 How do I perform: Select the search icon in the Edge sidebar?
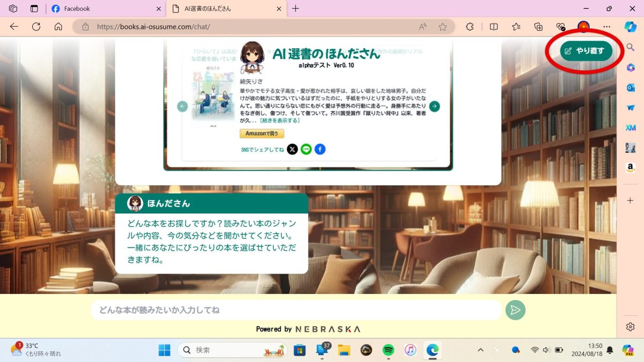630,47
